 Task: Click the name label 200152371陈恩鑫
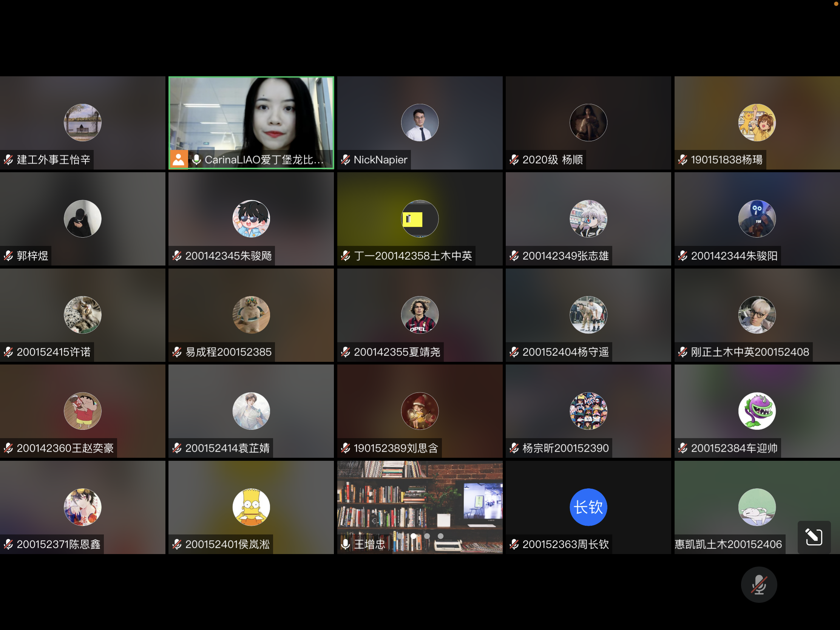click(59, 544)
